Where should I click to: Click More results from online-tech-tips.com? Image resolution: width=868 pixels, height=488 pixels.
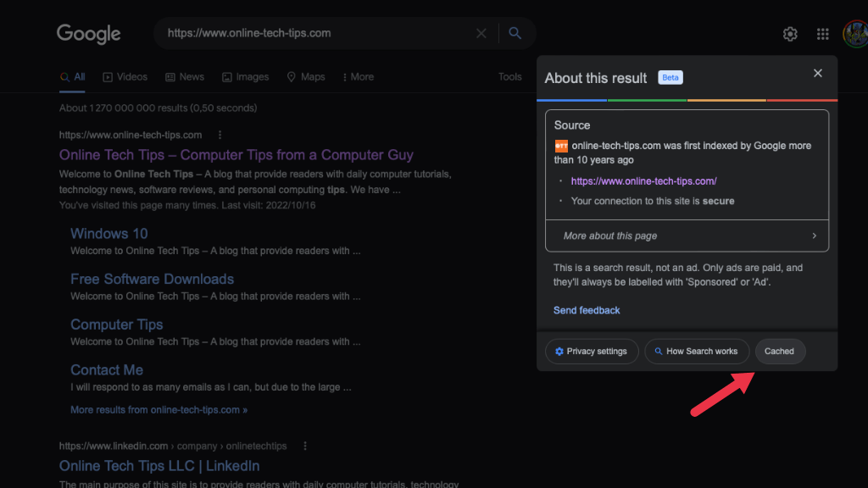click(x=159, y=410)
